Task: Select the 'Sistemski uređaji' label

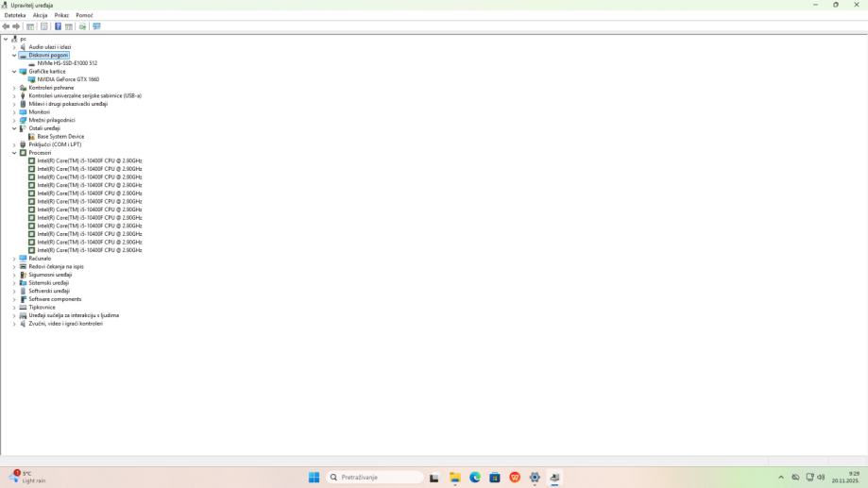Action: [x=49, y=283]
